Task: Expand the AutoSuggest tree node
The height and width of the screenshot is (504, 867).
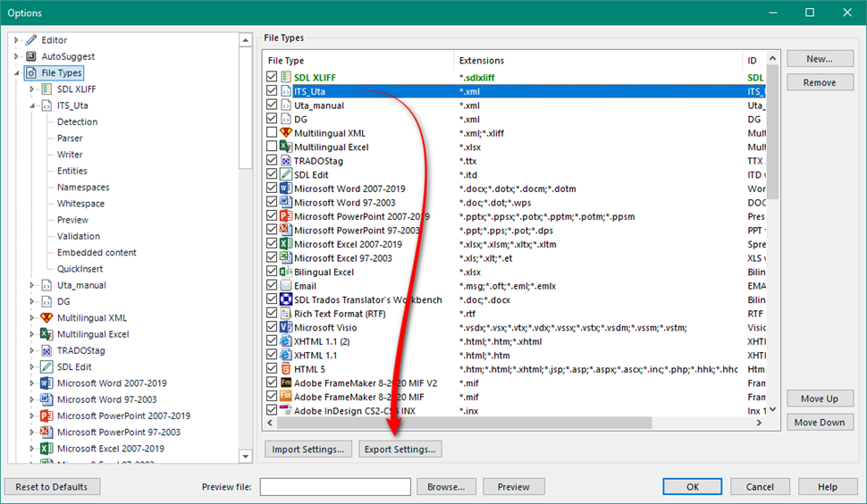Action: click(16, 56)
